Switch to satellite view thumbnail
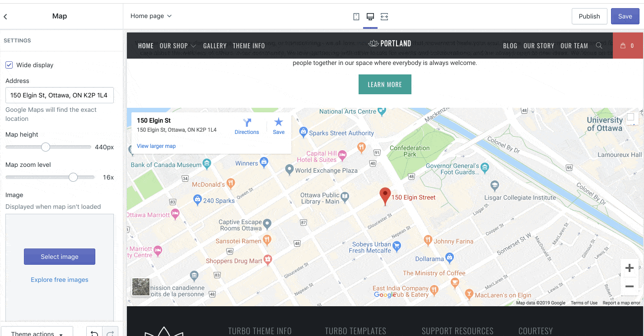Image resolution: width=644 pixels, height=336 pixels. [141, 287]
